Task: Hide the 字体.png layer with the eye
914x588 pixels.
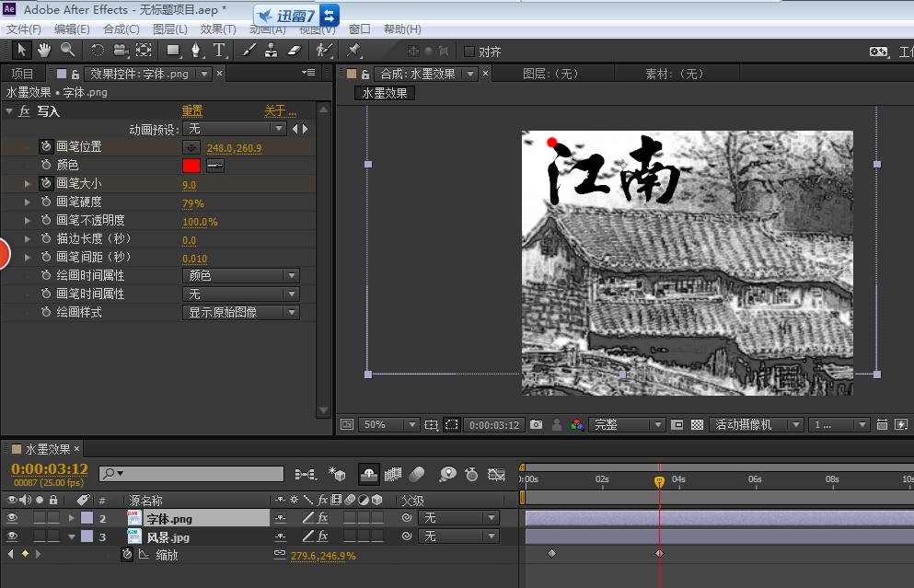Action: (13, 518)
